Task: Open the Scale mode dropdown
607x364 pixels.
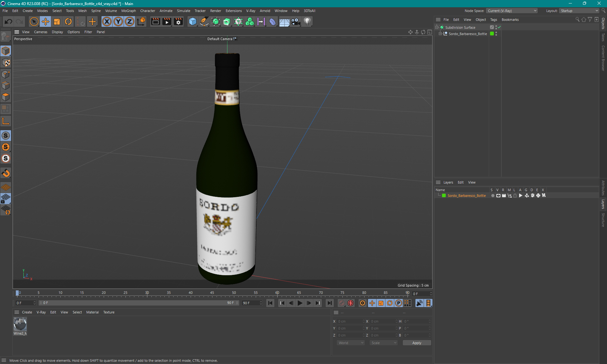Action: 383,343
